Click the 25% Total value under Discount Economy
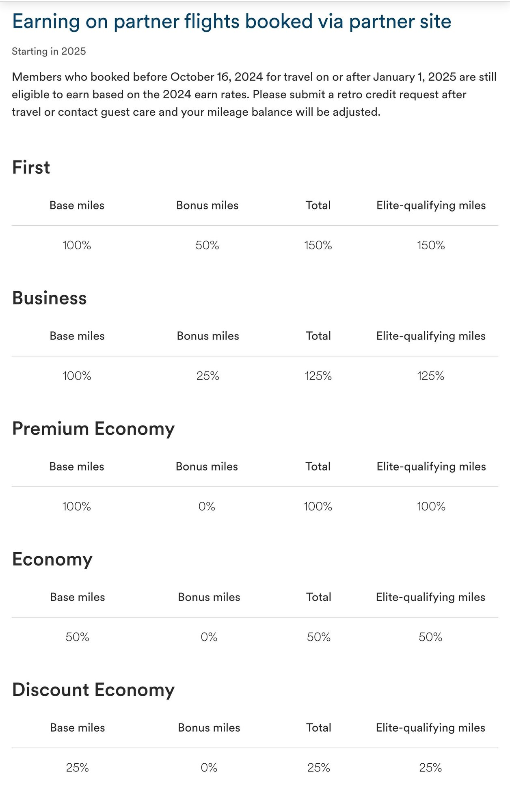The image size is (510, 812). tap(319, 768)
